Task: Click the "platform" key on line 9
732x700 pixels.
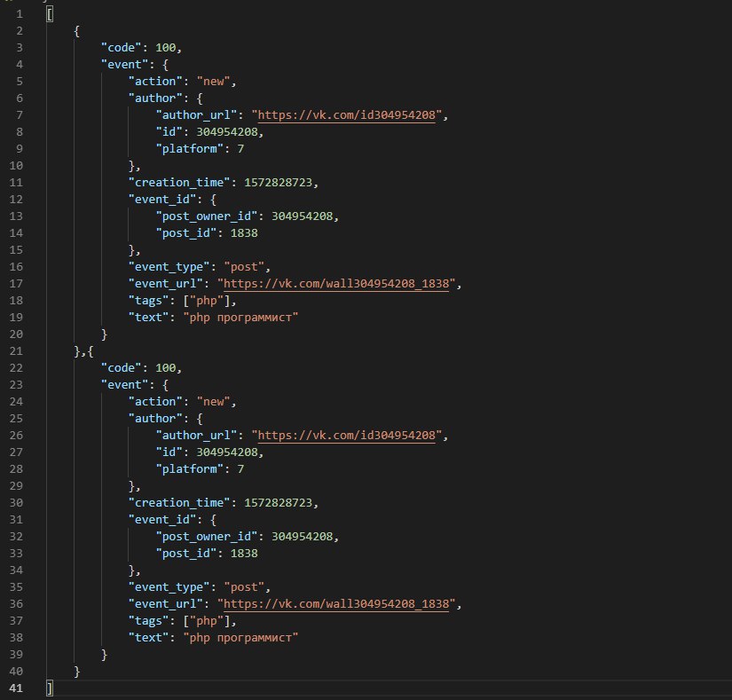Action: pyautogui.click(x=190, y=149)
